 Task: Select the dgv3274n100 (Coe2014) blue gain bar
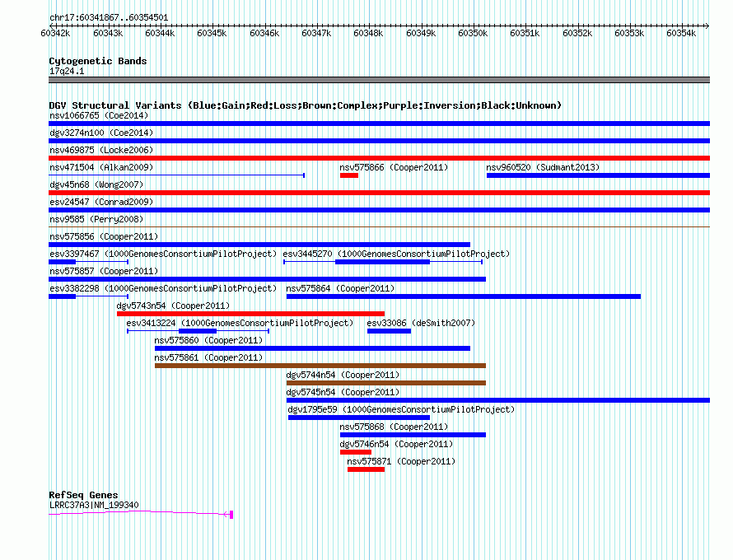coord(379,141)
